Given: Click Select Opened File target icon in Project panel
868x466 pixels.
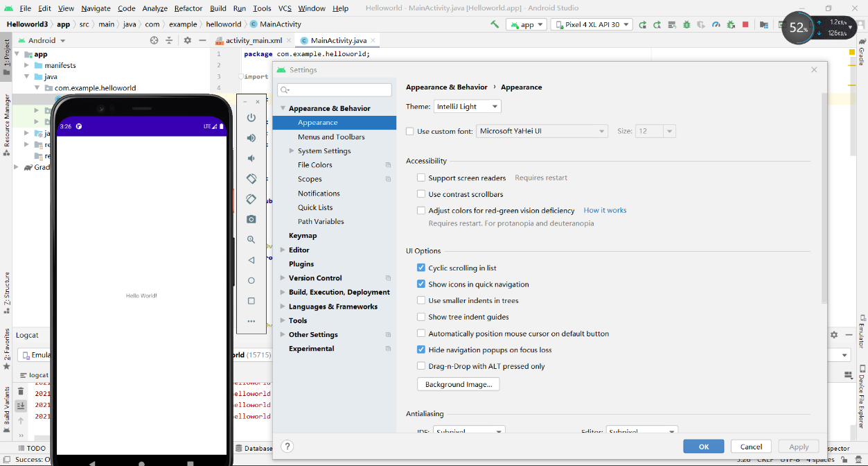Looking at the screenshot, I should (154, 40).
